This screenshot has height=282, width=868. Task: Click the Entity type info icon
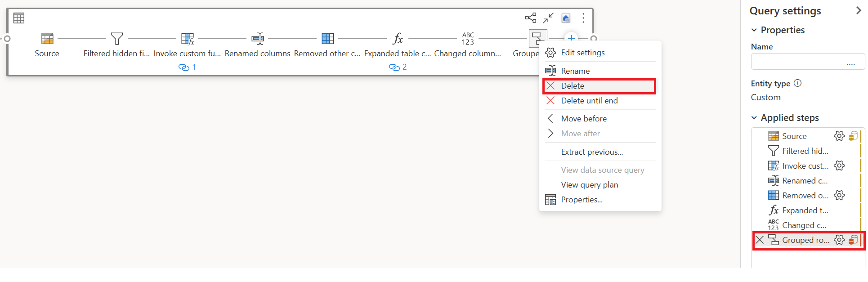[x=798, y=83]
